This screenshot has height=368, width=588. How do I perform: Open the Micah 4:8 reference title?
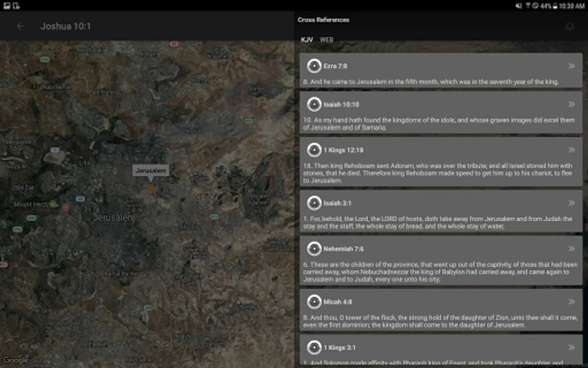coord(338,302)
